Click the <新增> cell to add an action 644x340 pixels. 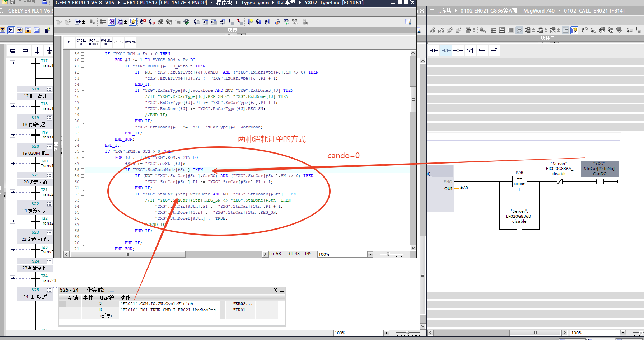[106, 316]
